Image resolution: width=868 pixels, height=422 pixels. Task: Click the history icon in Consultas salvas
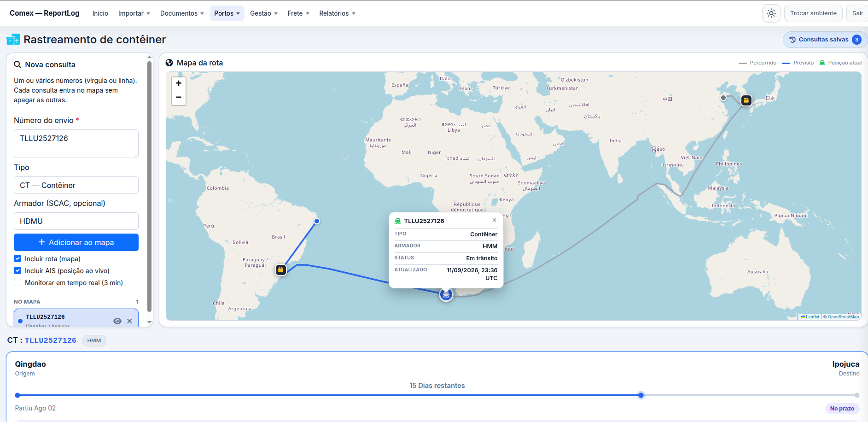pyautogui.click(x=792, y=40)
